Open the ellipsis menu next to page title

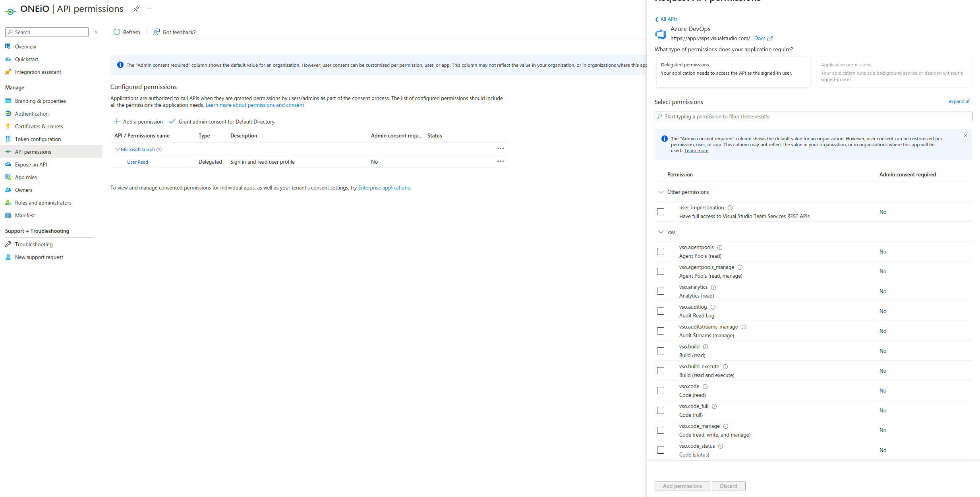click(149, 9)
